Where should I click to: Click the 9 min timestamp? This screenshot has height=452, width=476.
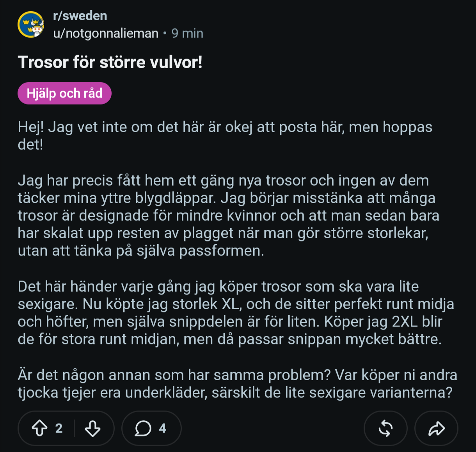[x=187, y=34]
